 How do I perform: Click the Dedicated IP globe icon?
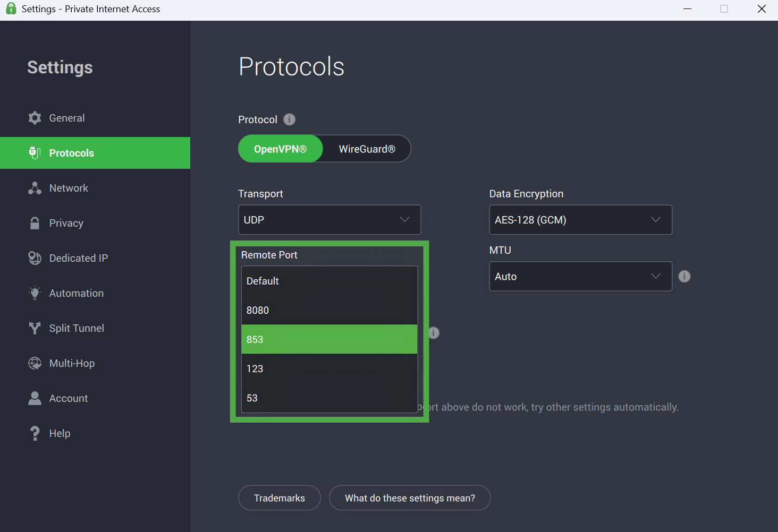(x=35, y=258)
